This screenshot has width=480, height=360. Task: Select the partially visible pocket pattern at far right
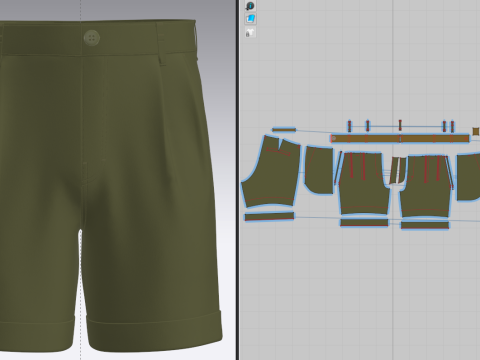pyautogui.click(x=468, y=177)
